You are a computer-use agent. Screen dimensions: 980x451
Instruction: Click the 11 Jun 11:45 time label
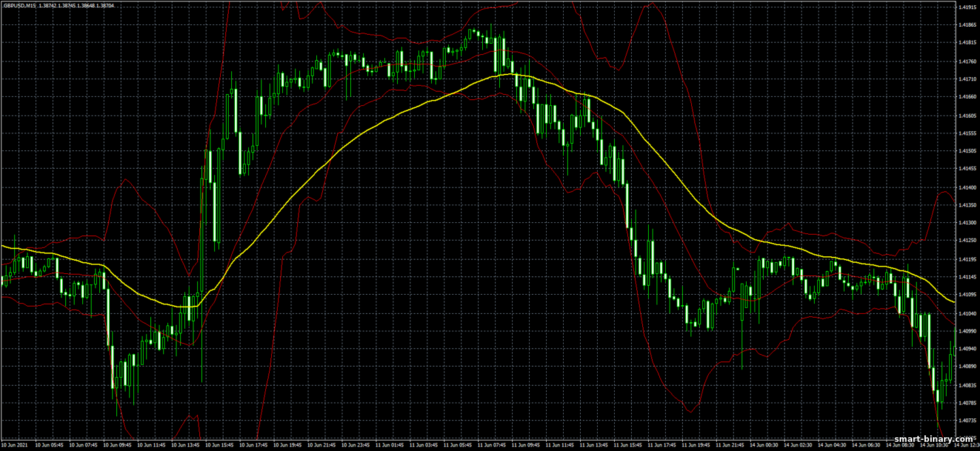560,445
